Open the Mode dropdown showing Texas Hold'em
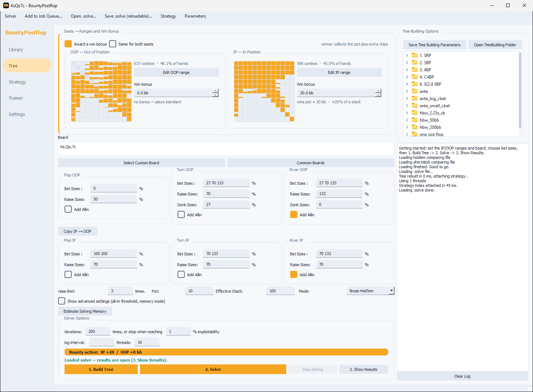533x392 pixels. pyautogui.click(x=371, y=291)
